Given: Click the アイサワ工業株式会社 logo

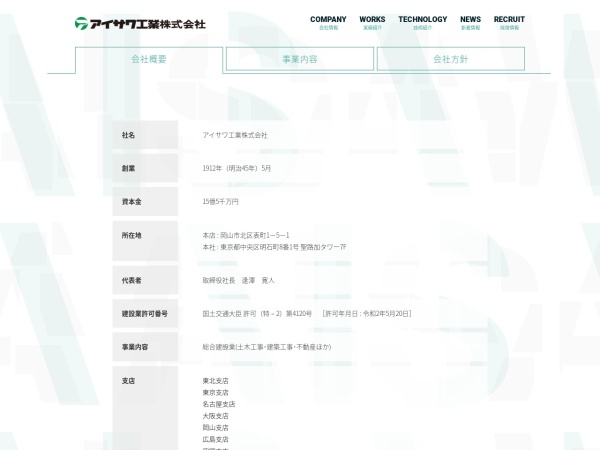Looking at the screenshot, I should click(140, 24).
